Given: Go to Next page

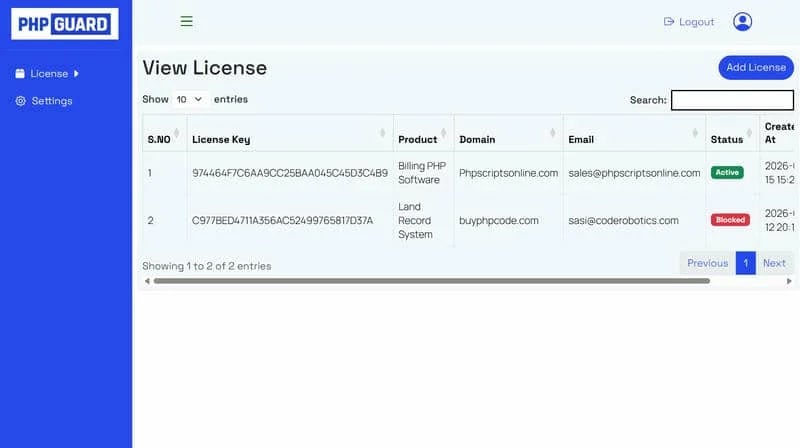Looking at the screenshot, I should click(x=774, y=263).
